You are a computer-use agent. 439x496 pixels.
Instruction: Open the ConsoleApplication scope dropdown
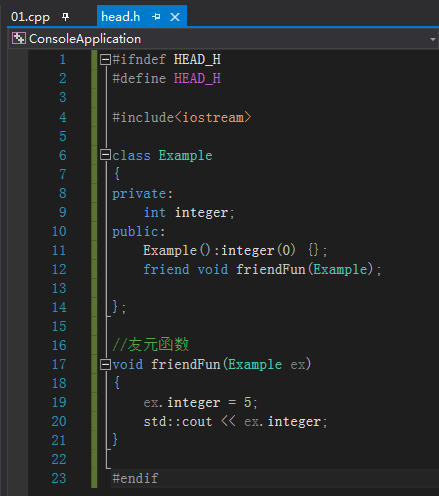432,39
